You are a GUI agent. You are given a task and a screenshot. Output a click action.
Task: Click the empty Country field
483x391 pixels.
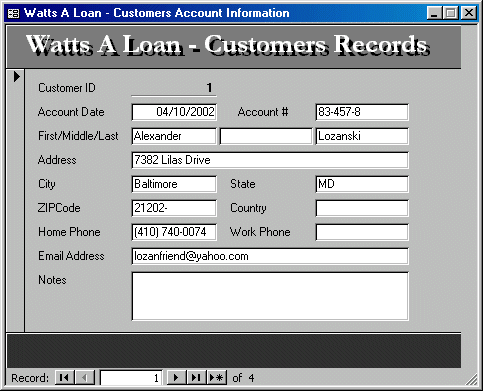tap(362, 208)
